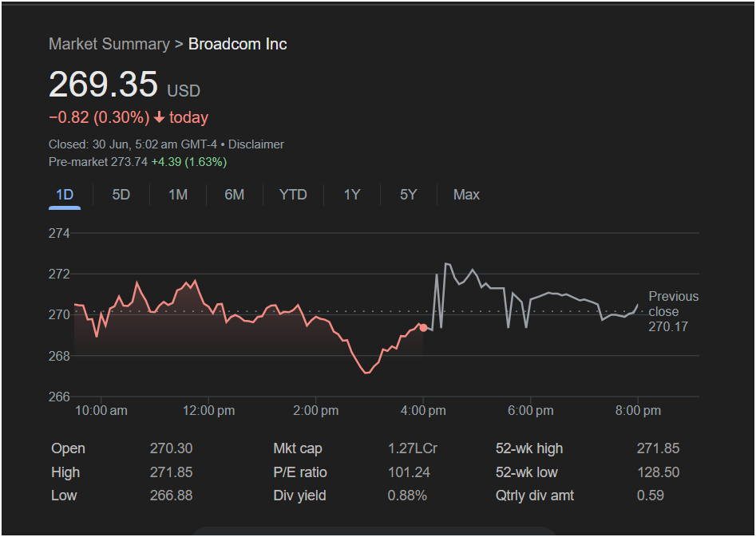Viewport: 756px width, 537px height.
Task: Click the 12:00 pm axis label
Action: (209, 411)
